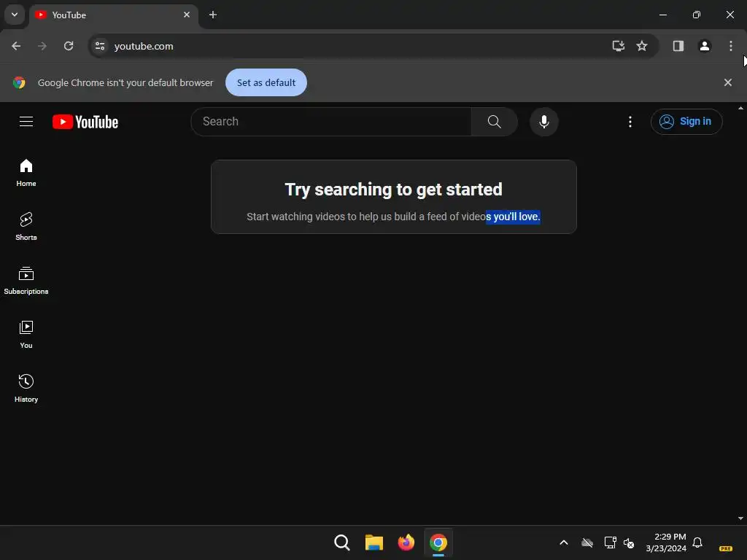Viewport: 747px width, 560px height.
Task: Open Shorts from the sidebar
Action: (x=26, y=226)
